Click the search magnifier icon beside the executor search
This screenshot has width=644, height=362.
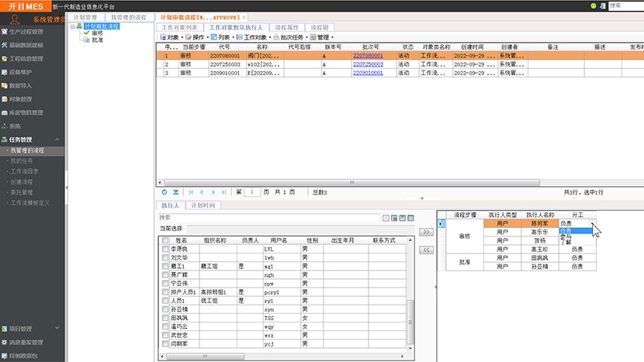pyautogui.click(x=385, y=218)
